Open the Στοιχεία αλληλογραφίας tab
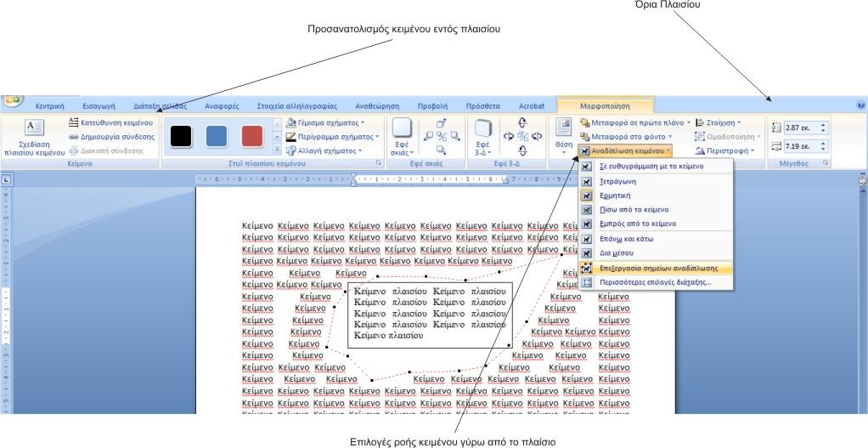The height and width of the screenshot is (448, 868). (296, 105)
